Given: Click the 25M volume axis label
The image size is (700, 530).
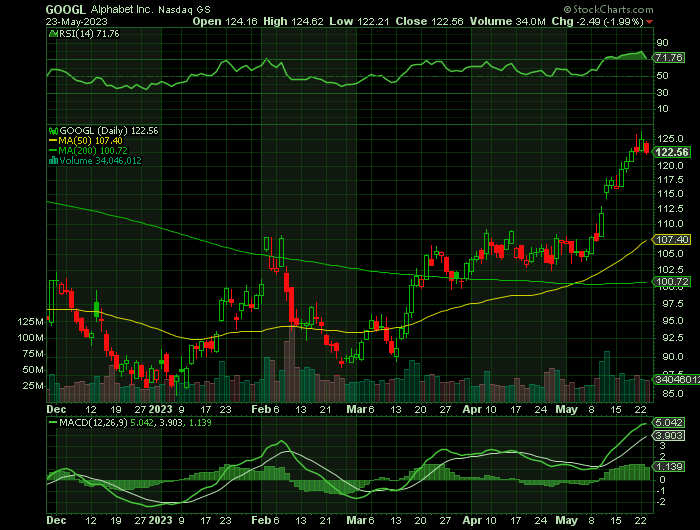Looking at the screenshot, I should (33, 386).
